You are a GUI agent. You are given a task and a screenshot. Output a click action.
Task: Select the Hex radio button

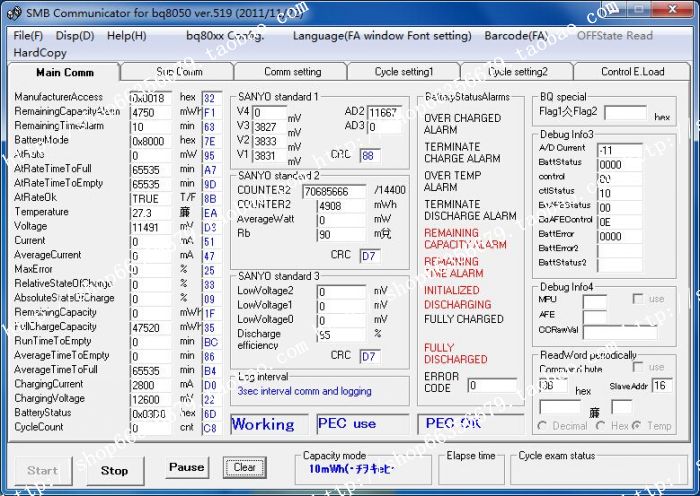[x=600, y=426]
